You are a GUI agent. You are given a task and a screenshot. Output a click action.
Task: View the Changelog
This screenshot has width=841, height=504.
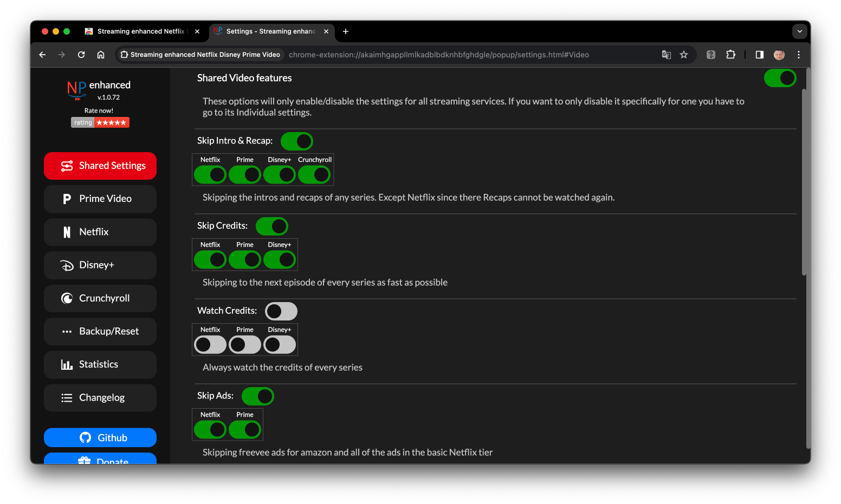(x=100, y=398)
